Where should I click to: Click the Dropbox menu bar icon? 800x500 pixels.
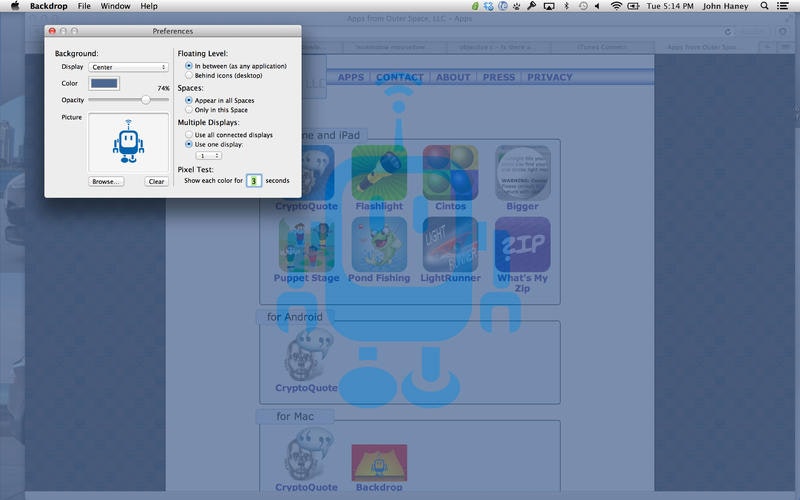[489, 6]
